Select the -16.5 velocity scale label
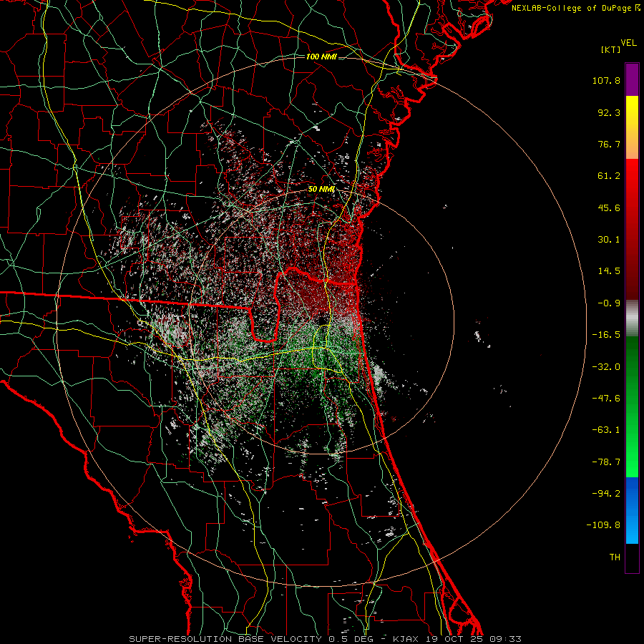The width and height of the screenshot is (644, 644). point(606,335)
